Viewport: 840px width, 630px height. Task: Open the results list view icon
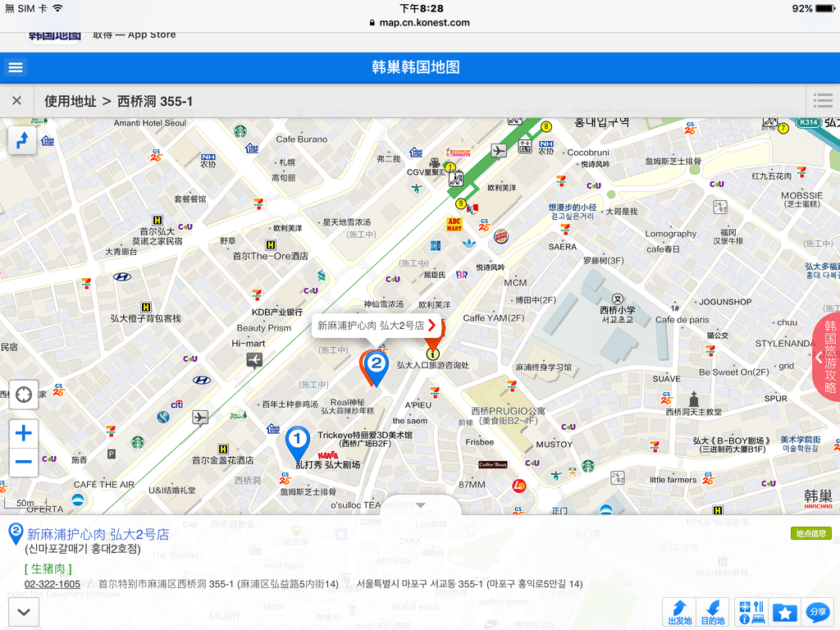pos(823,101)
